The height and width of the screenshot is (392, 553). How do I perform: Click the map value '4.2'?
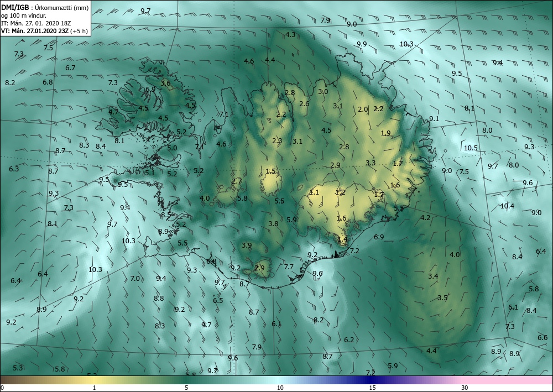425,217
